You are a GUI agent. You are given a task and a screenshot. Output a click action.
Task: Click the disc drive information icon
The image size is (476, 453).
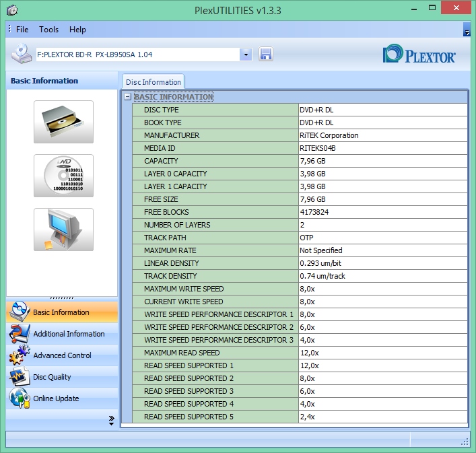[63, 122]
